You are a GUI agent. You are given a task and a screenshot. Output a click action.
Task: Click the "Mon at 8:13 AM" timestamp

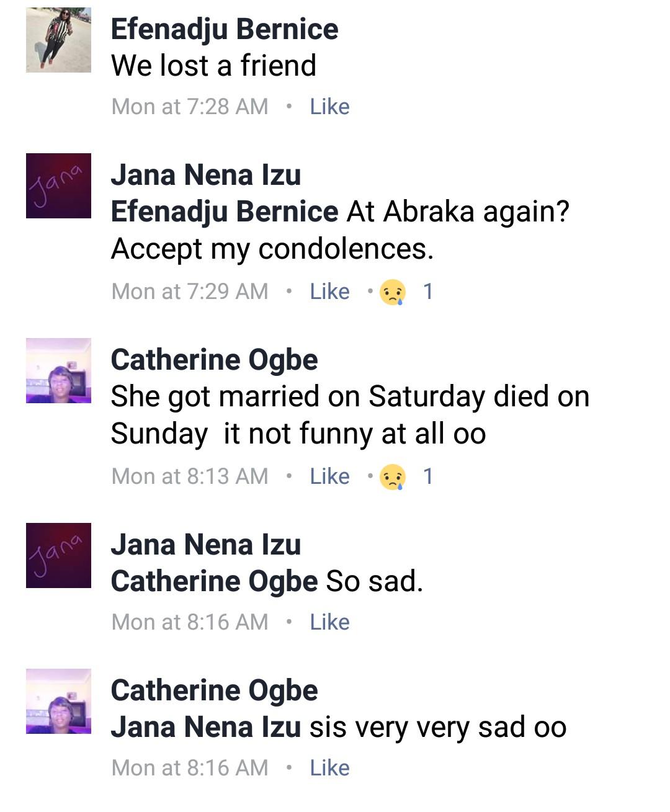tap(190, 476)
